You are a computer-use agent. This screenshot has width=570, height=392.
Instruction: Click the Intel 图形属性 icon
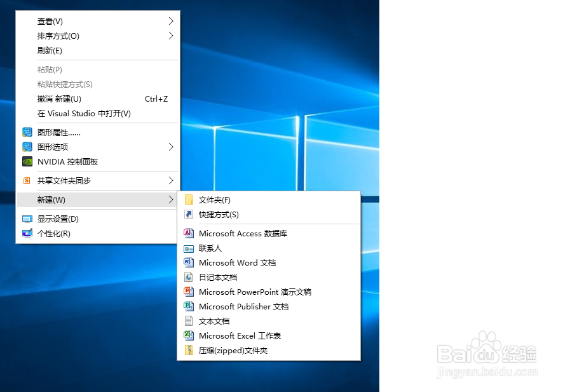click(27, 132)
